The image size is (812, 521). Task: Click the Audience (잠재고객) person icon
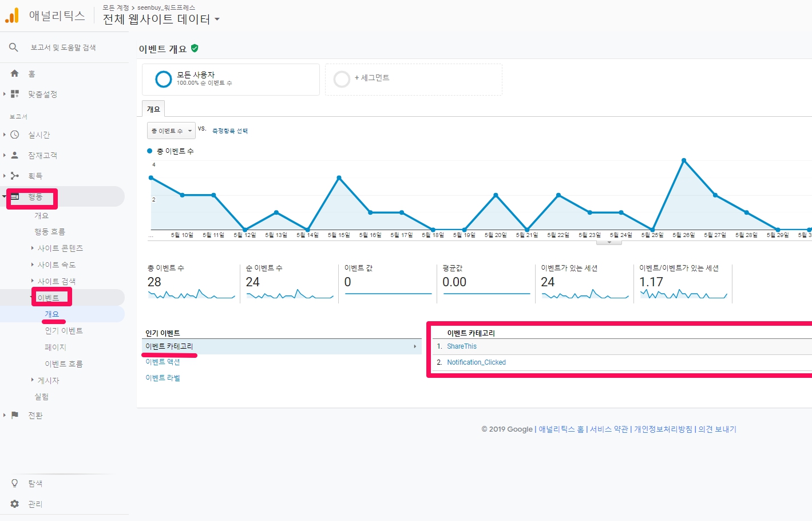pyautogui.click(x=15, y=155)
